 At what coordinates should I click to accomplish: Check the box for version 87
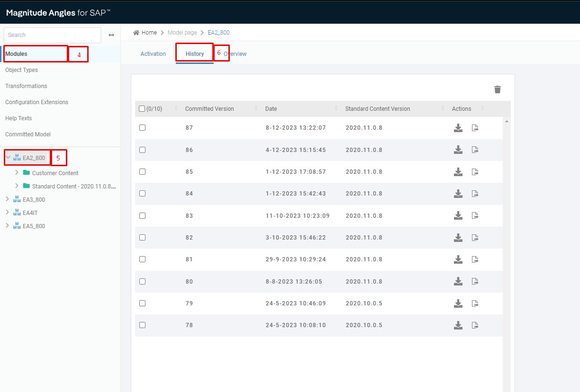tap(142, 128)
